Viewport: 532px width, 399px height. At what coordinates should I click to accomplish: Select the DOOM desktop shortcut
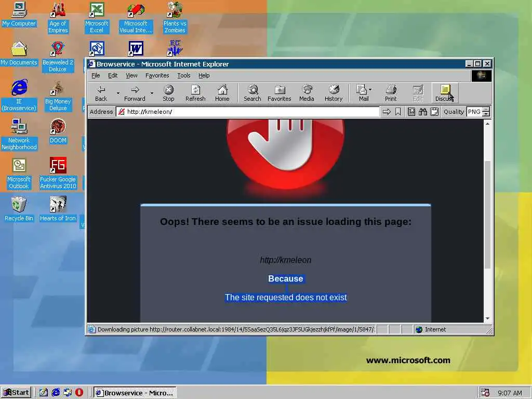[58, 131]
